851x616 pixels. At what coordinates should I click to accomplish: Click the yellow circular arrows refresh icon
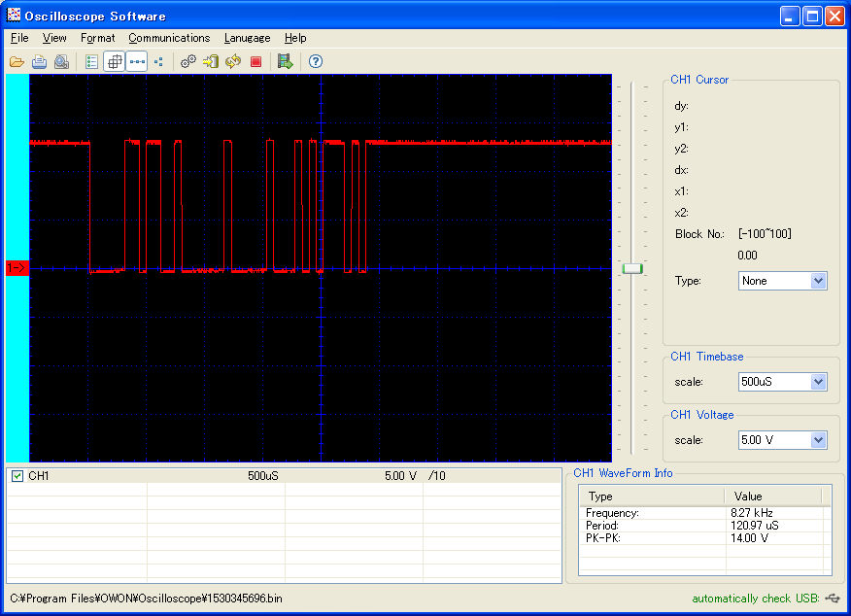click(233, 62)
